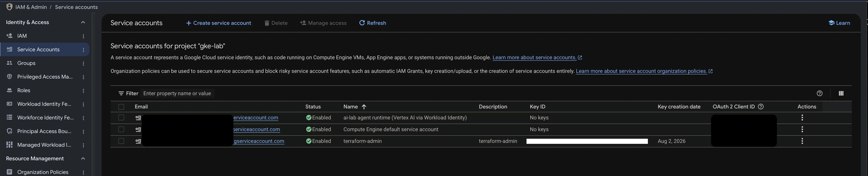
Task: Go to Groups in the sidebar
Action: [x=26, y=63]
